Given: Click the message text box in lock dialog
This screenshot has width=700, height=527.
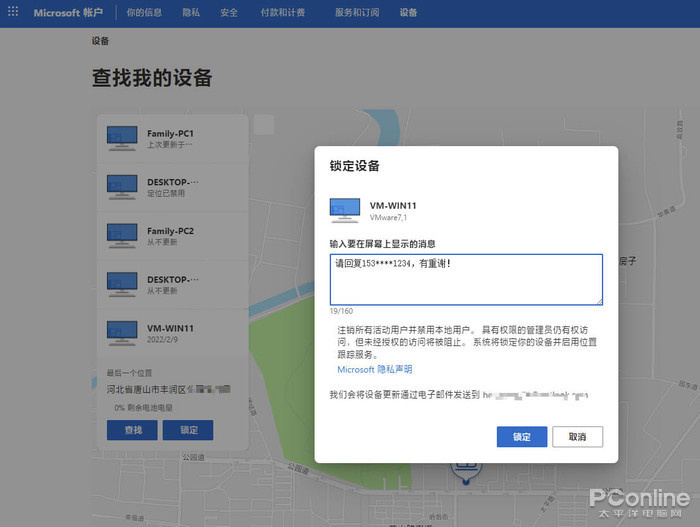Looking at the screenshot, I should tap(466, 280).
